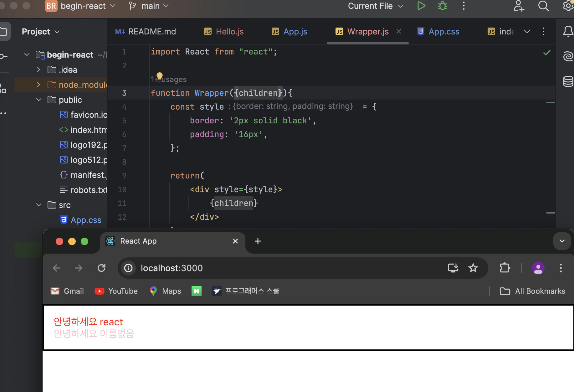This screenshot has height=392, width=574.
Task: Open the Naver bookmark icon
Action: 197,291
